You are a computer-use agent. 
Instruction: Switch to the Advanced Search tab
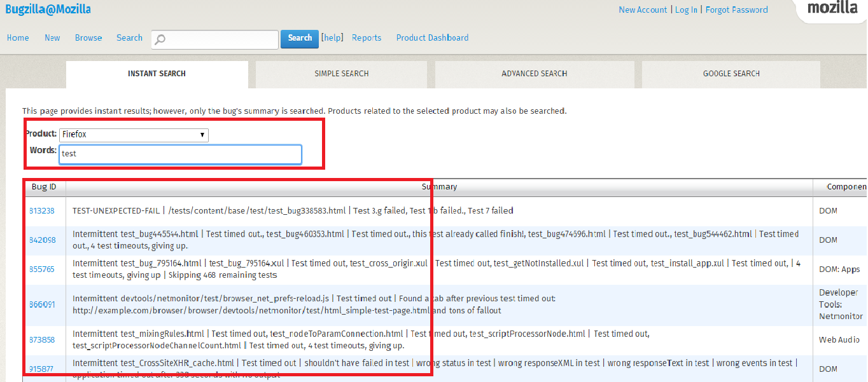coord(535,74)
